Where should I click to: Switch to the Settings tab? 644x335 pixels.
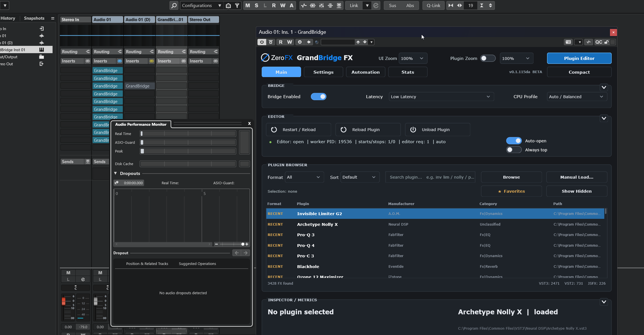pos(323,72)
